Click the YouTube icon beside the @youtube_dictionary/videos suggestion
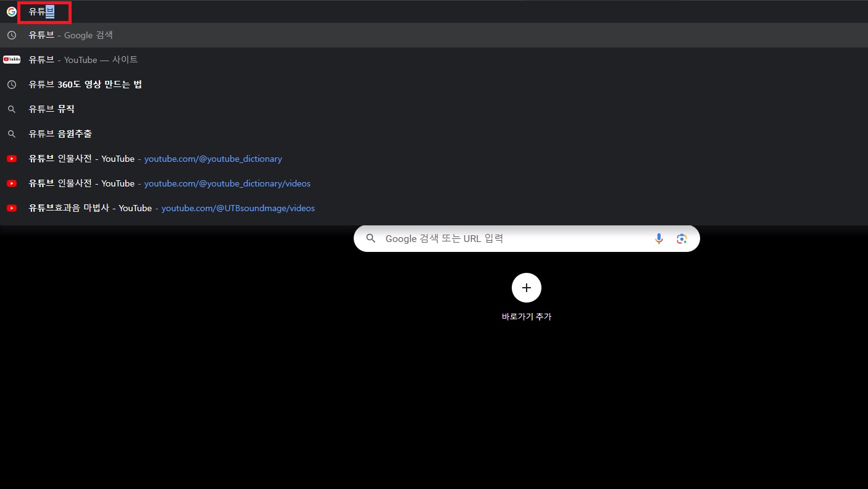Viewport: 868px width, 489px height. click(x=12, y=183)
